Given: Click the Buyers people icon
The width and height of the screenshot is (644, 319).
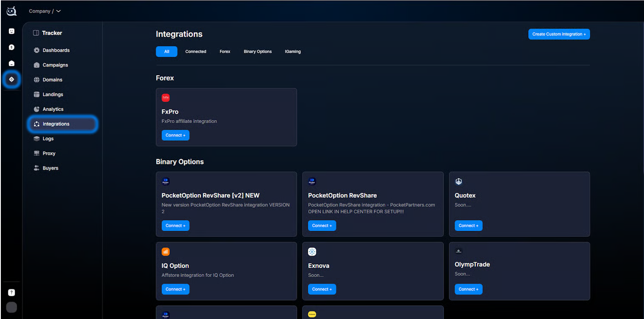Looking at the screenshot, I should click(x=37, y=168).
